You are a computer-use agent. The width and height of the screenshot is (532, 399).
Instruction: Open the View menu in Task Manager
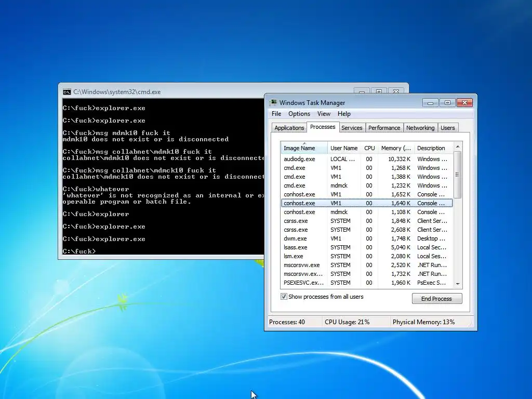click(324, 114)
